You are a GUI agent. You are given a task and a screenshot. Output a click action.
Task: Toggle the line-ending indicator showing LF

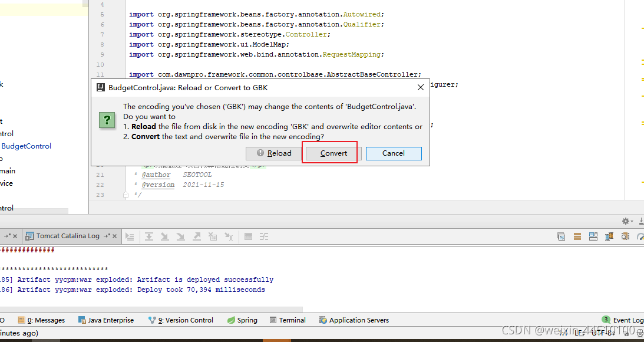(580, 333)
